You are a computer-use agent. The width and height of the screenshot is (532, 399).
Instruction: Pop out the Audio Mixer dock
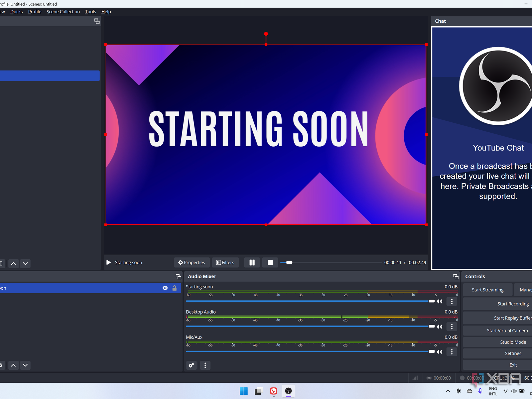point(456,277)
